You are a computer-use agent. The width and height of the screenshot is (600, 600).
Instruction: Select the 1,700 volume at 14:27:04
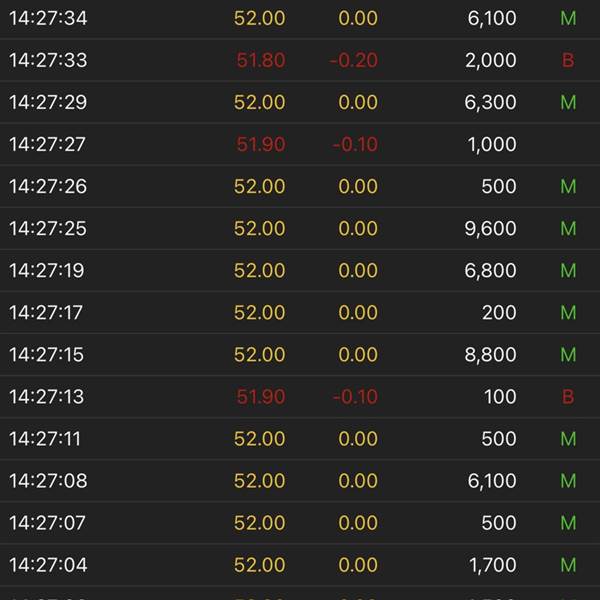[x=492, y=565]
